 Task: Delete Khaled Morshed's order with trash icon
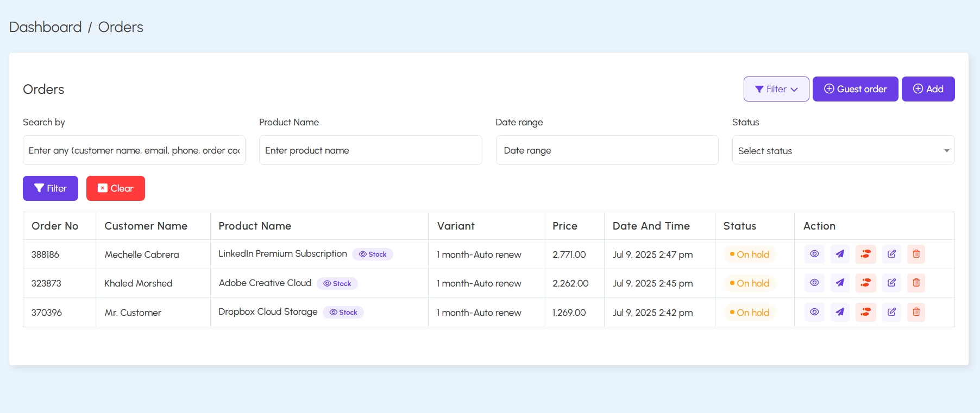pos(916,283)
